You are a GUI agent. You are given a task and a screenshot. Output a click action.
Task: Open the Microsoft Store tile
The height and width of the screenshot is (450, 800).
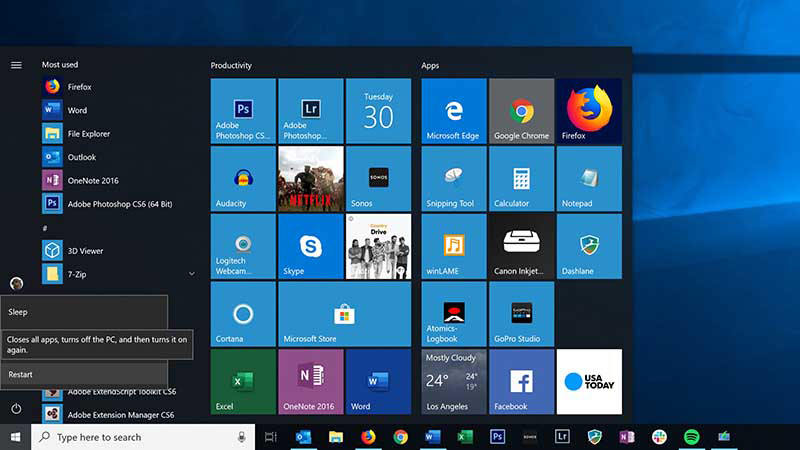[x=344, y=314]
